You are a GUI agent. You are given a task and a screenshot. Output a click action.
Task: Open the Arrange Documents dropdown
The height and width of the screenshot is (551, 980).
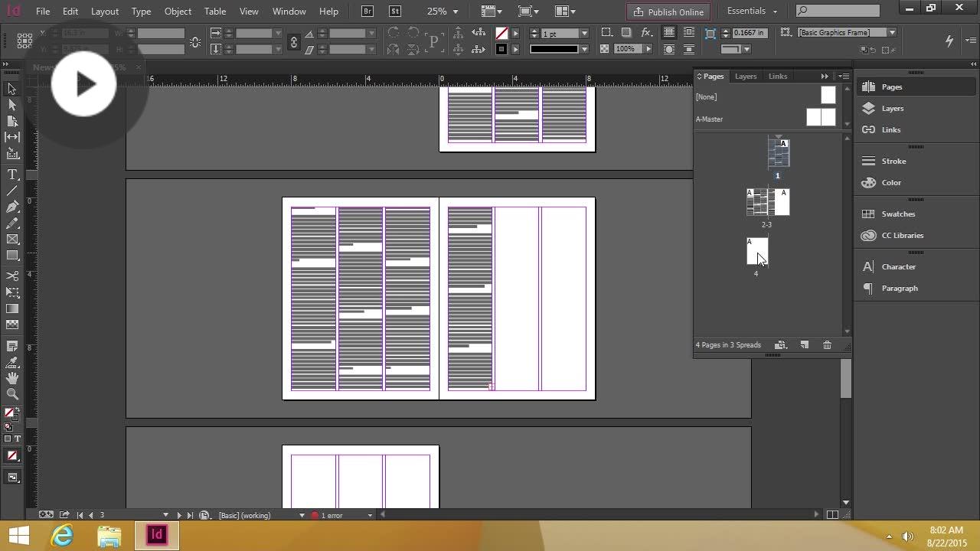[565, 11]
